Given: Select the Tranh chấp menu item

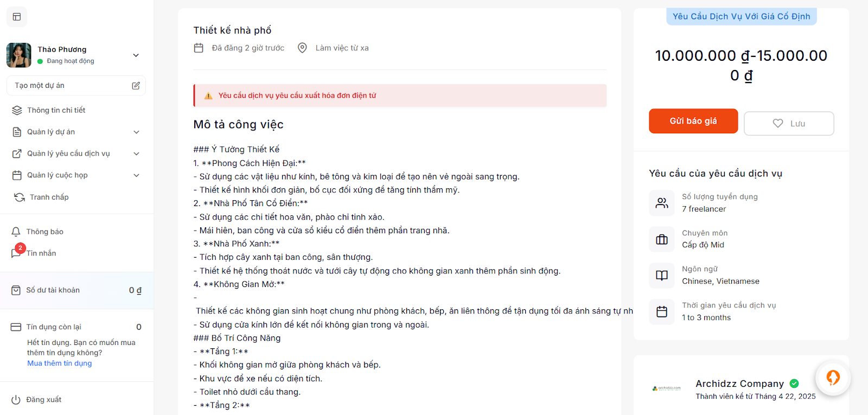Looking at the screenshot, I should pyautogui.click(x=49, y=197).
